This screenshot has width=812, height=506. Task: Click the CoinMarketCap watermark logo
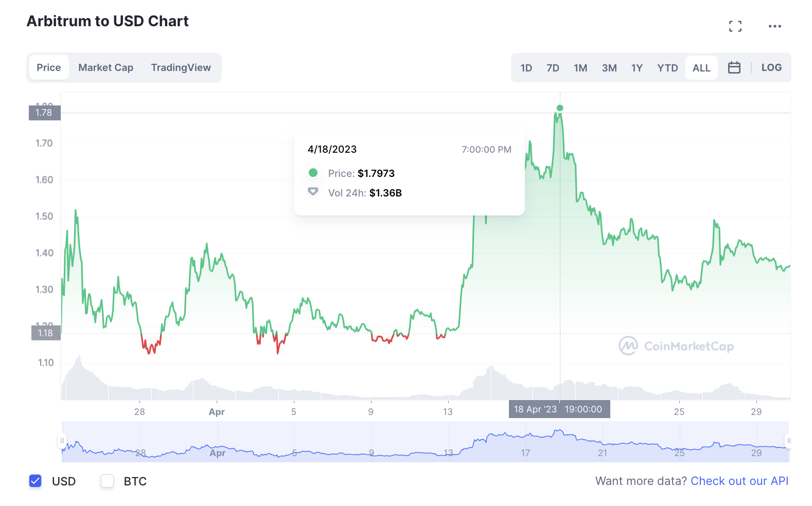tap(676, 346)
